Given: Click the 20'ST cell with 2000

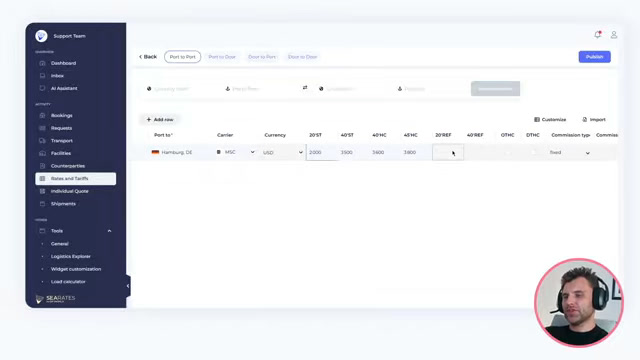Looking at the screenshot, I should point(322,152).
